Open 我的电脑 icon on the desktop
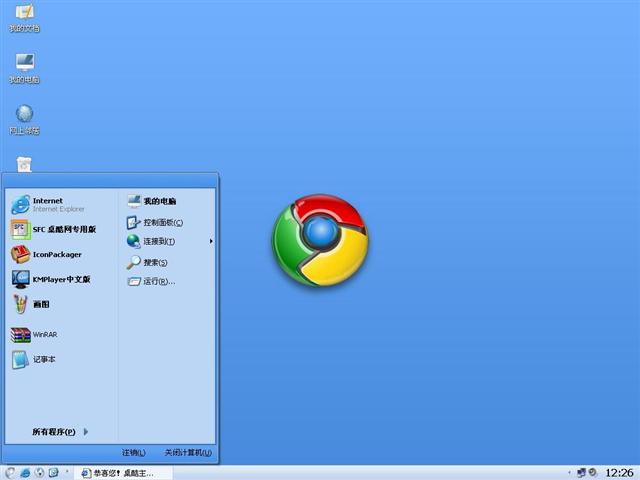The width and height of the screenshot is (640, 480). click(x=24, y=68)
